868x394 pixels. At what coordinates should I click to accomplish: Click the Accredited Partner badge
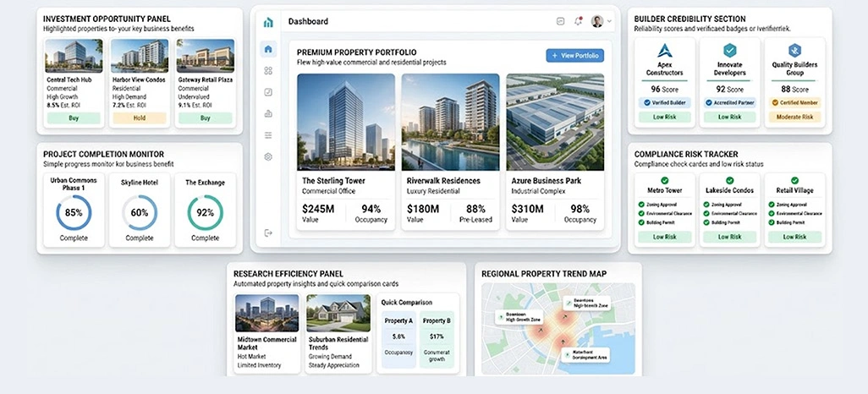729,102
